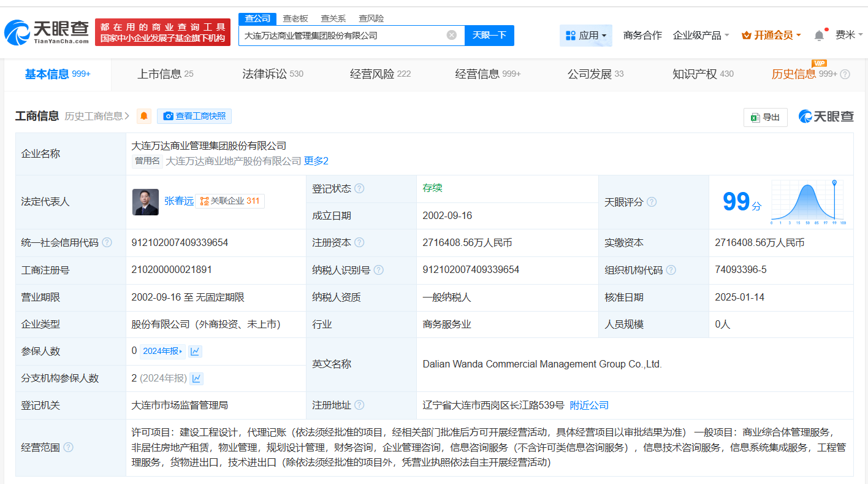Select 行业 value 商务服务业
Screen dimensions: 868x484
(x=447, y=324)
